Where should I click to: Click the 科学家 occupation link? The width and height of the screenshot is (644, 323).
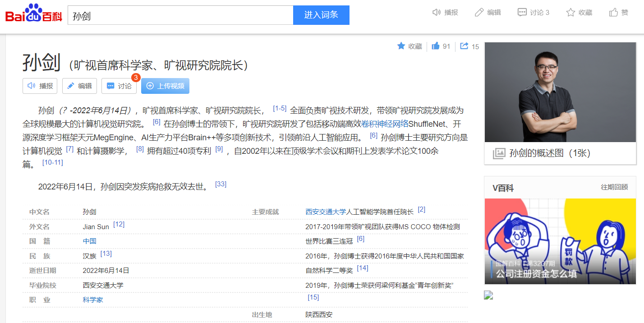click(93, 300)
